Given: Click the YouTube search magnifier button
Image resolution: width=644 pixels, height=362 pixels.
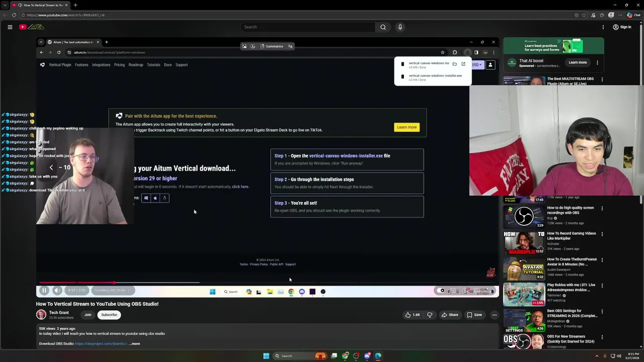Looking at the screenshot, I should pos(383,27).
